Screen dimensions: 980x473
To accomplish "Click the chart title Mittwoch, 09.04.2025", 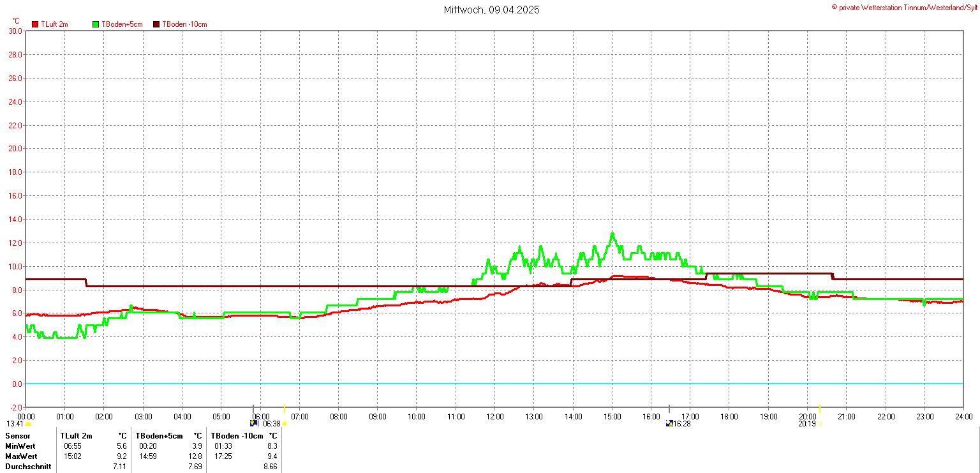I will click(x=491, y=10).
